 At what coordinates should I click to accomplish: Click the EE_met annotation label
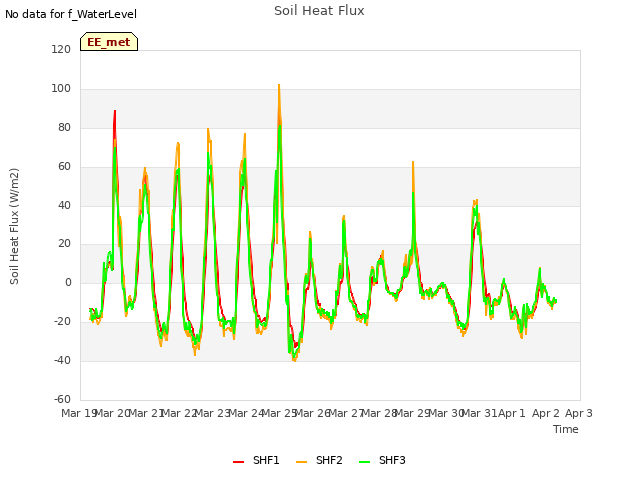tap(109, 42)
